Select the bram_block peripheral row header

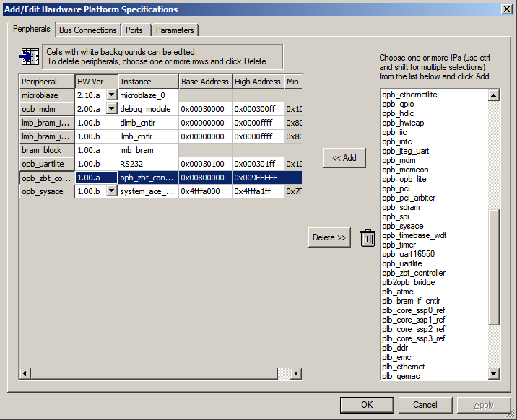coord(46,150)
